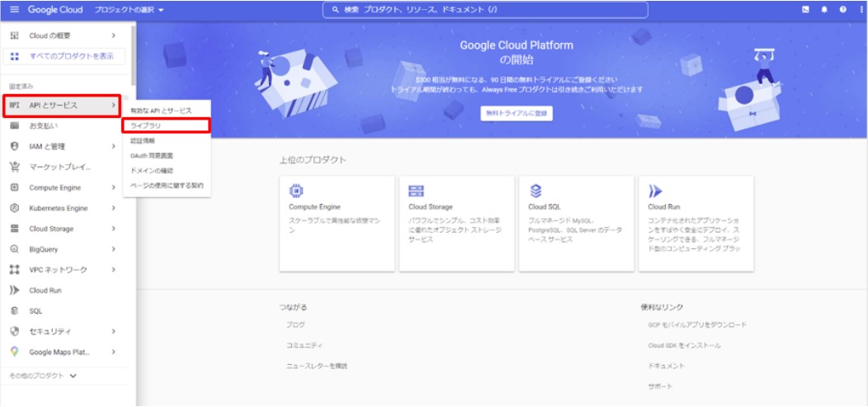Expand IAM と管理 chevron
868x407 pixels.
(x=113, y=146)
